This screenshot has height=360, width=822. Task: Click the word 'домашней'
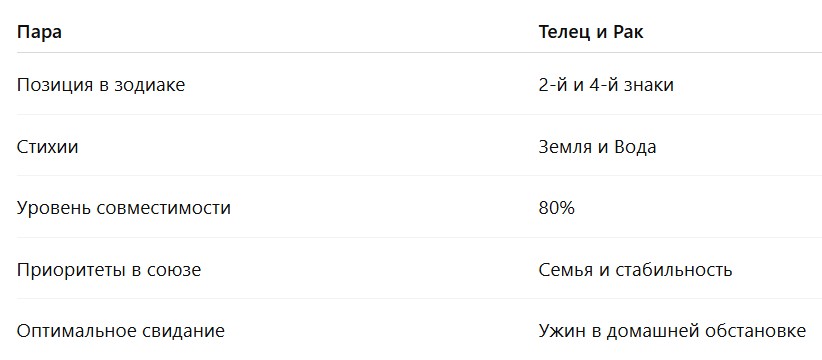(x=649, y=331)
